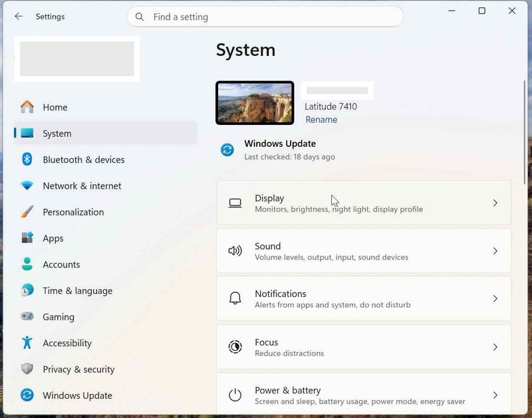Open Windows Update last checked heading
The height and width of the screenshot is (418, 532).
(280, 144)
